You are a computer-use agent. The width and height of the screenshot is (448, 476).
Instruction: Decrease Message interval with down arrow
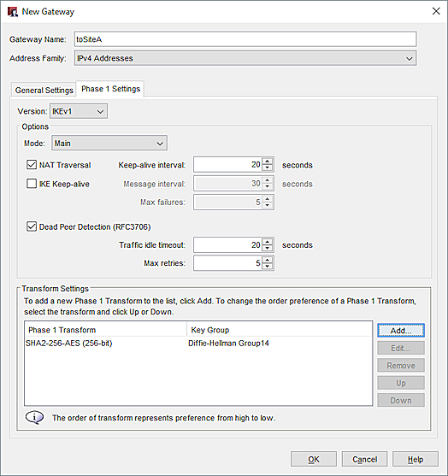coord(268,187)
